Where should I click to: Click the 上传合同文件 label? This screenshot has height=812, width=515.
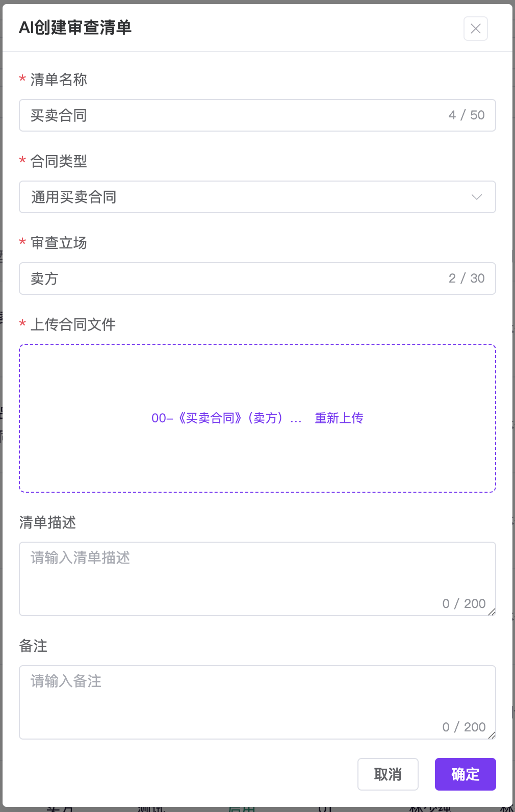73,324
